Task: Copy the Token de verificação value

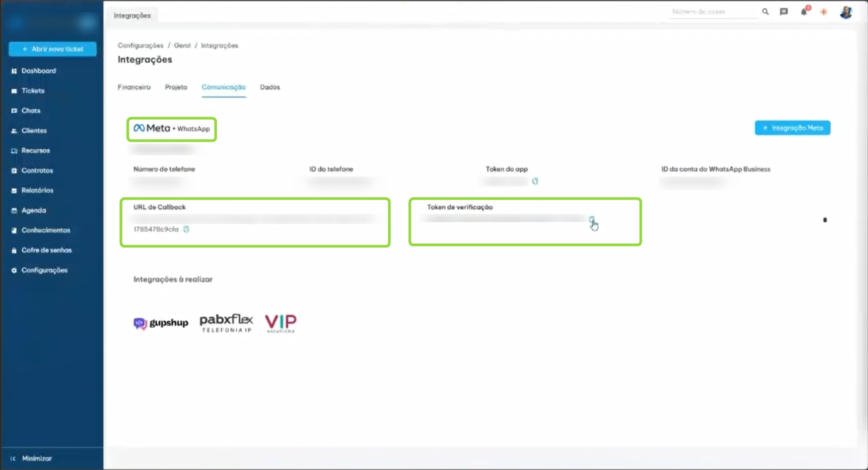Action: [592, 219]
